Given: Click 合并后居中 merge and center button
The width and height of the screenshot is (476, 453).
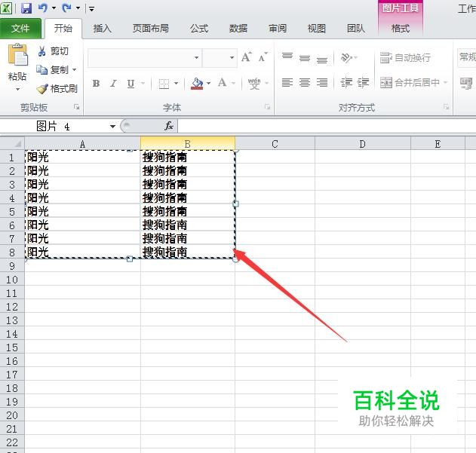Looking at the screenshot, I should coord(410,82).
